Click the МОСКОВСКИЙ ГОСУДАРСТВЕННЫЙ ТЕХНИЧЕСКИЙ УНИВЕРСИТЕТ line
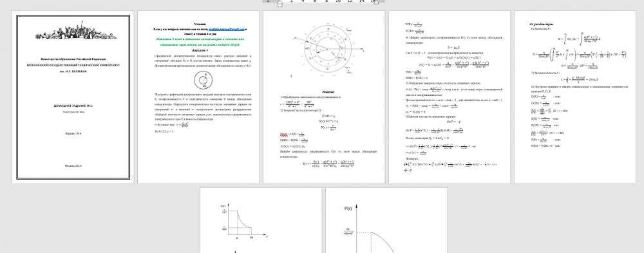 pos(73,65)
